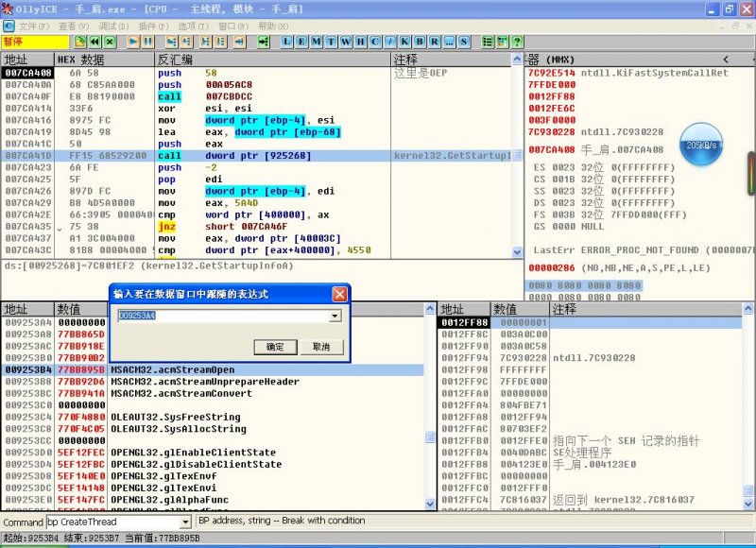This screenshot has width=756, height=548.
Task: Click the Step into toolbar icon
Action: click(172, 42)
